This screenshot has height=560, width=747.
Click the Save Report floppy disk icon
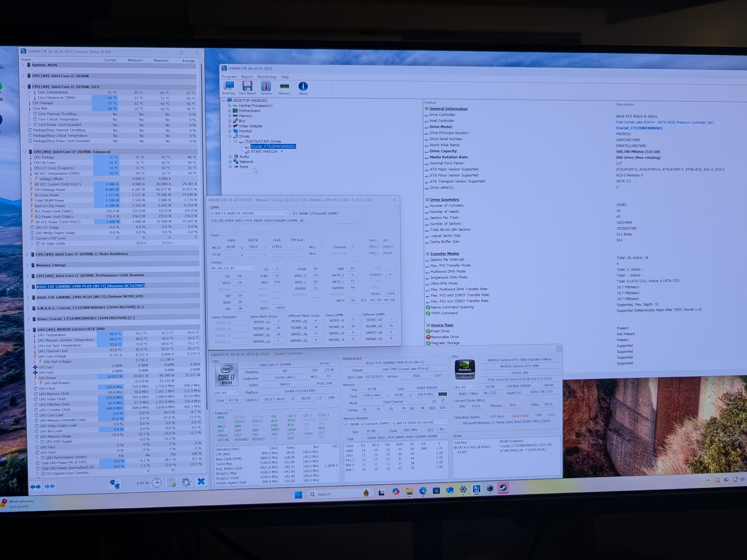(247, 88)
